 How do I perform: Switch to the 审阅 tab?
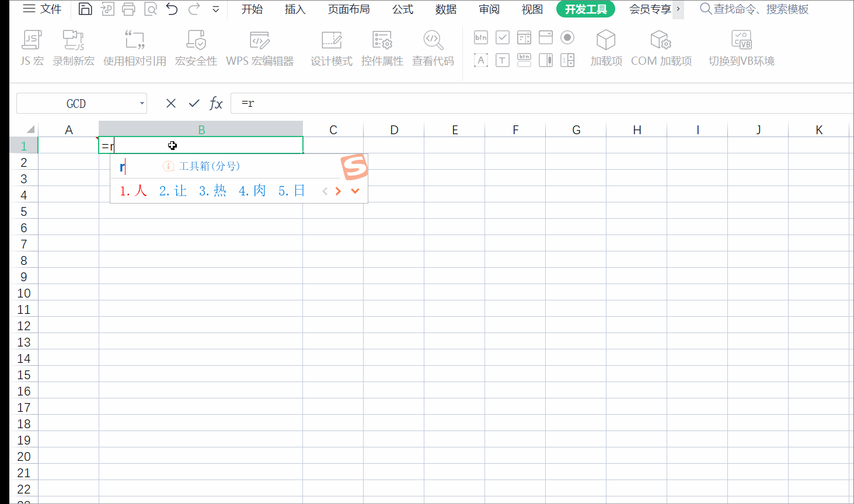point(489,9)
